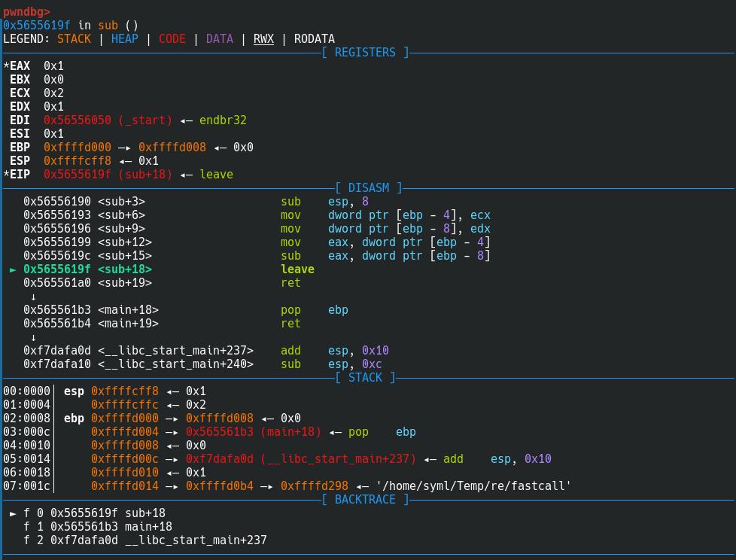This screenshot has height=560, width=736.
Task: Select the BACKTRACE section header
Action: [x=365, y=500]
